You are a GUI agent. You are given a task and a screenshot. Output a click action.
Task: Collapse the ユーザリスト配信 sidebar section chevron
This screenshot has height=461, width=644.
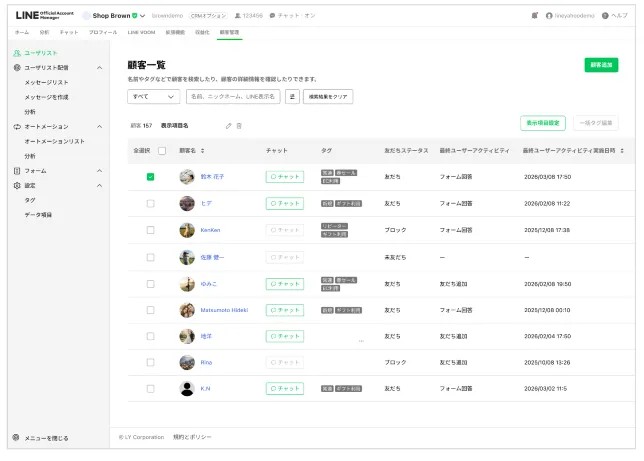99,67
